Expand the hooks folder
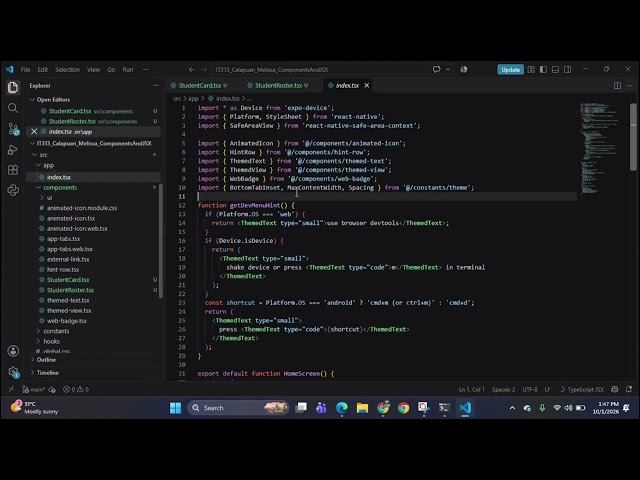The image size is (640, 480). pos(51,341)
